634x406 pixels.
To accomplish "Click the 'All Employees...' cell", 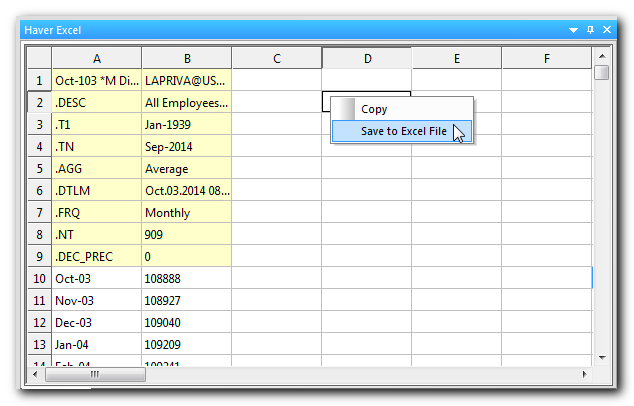I will point(187,102).
